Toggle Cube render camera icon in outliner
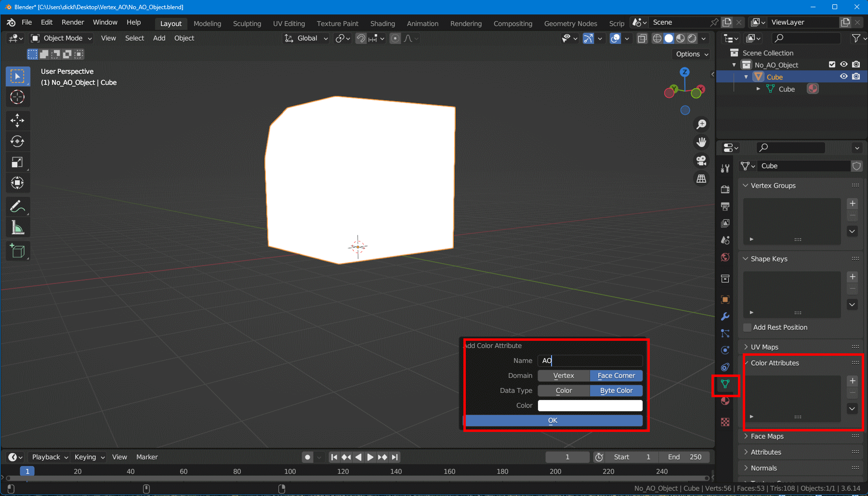The image size is (868, 496). 856,77
